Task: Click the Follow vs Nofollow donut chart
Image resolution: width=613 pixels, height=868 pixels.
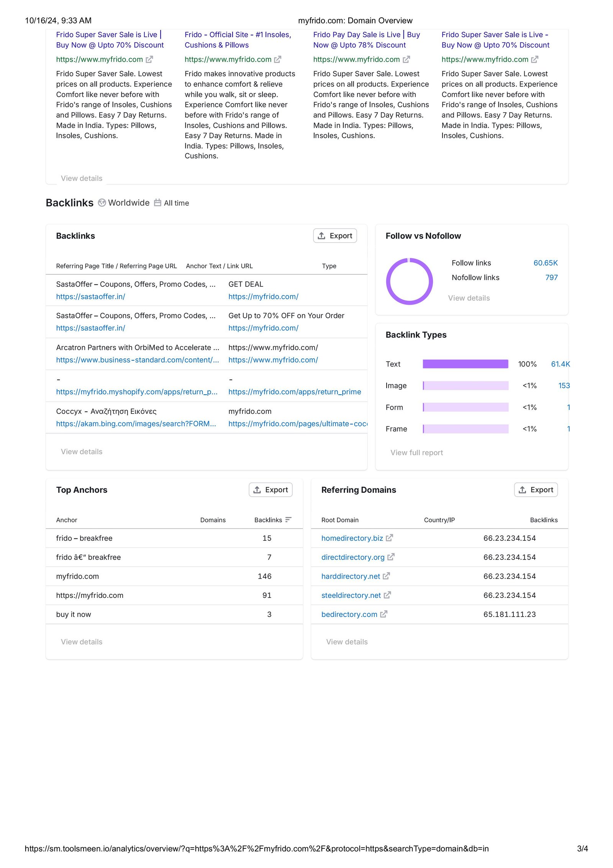Action: click(x=409, y=281)
